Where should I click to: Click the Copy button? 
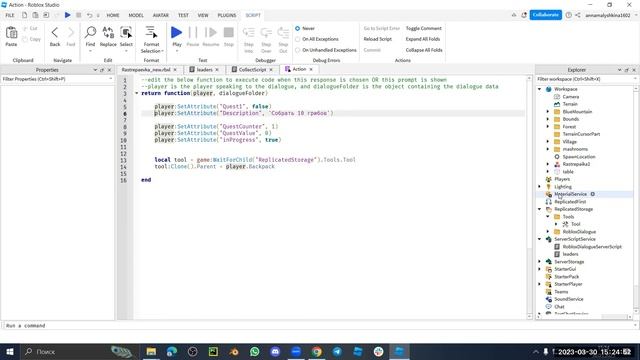[x=31, y=39]
